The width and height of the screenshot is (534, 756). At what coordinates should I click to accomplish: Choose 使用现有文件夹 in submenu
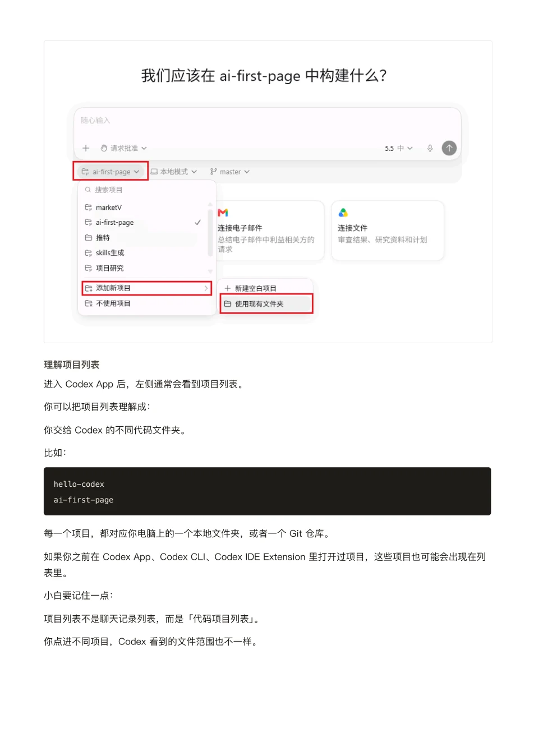pyautogui.click(x=266, y=304)
